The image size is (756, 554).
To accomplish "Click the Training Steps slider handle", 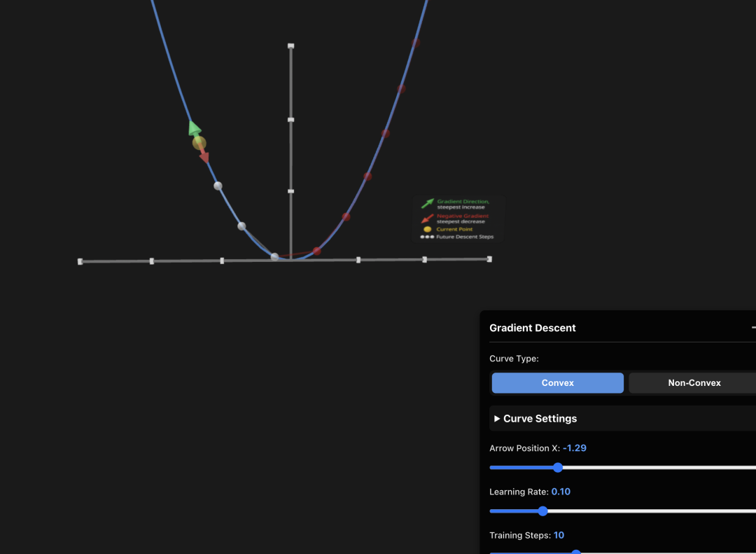I will 575,552.
